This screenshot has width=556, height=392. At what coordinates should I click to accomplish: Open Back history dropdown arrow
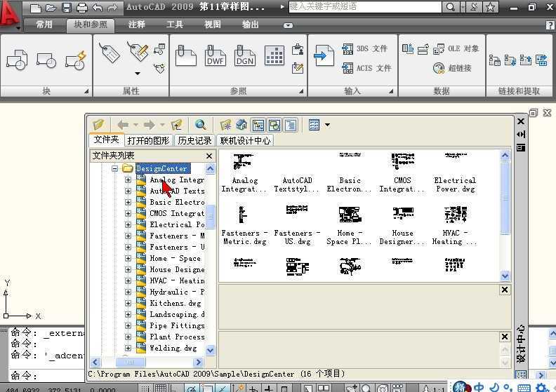pos(135,125)
